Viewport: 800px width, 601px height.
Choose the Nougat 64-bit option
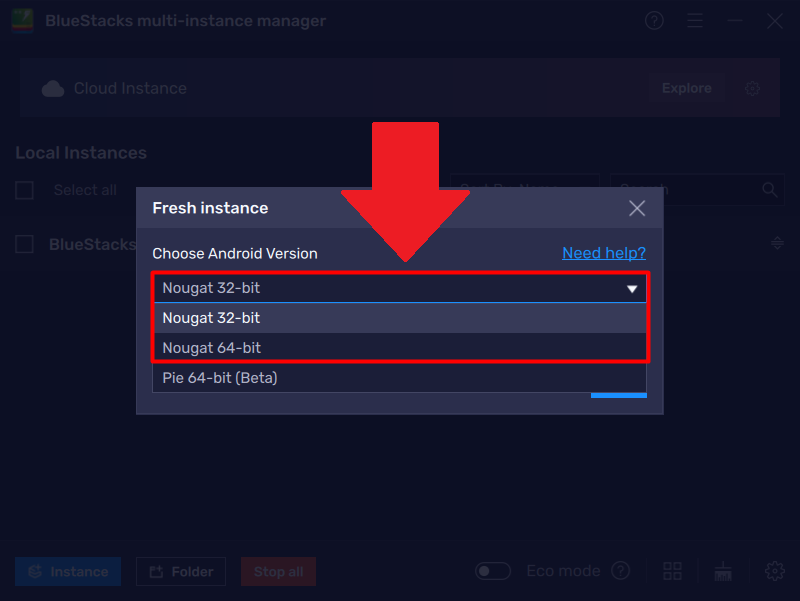tap(399, 348)
